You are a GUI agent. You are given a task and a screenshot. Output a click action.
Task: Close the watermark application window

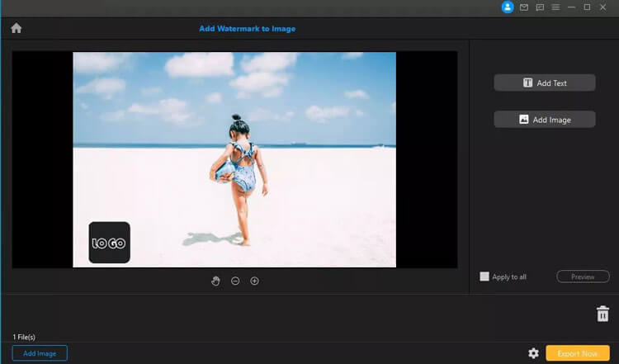pos(603,7)
